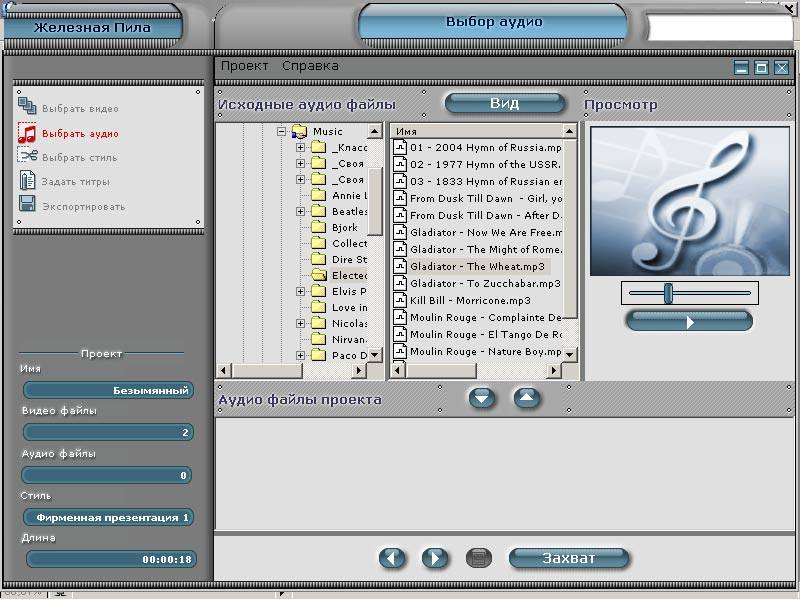Click the Вид view button

tap(504, 104)
